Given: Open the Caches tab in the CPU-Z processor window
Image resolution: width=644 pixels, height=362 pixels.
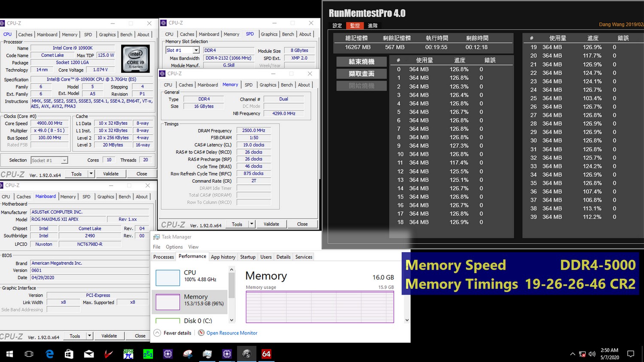Looking at the screenshot, I should (25, 35).
